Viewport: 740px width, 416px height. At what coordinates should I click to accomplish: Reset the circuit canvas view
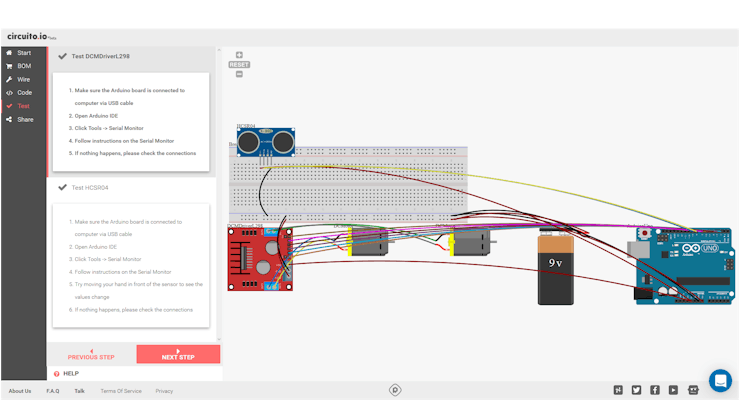click(x=239, y=65)
